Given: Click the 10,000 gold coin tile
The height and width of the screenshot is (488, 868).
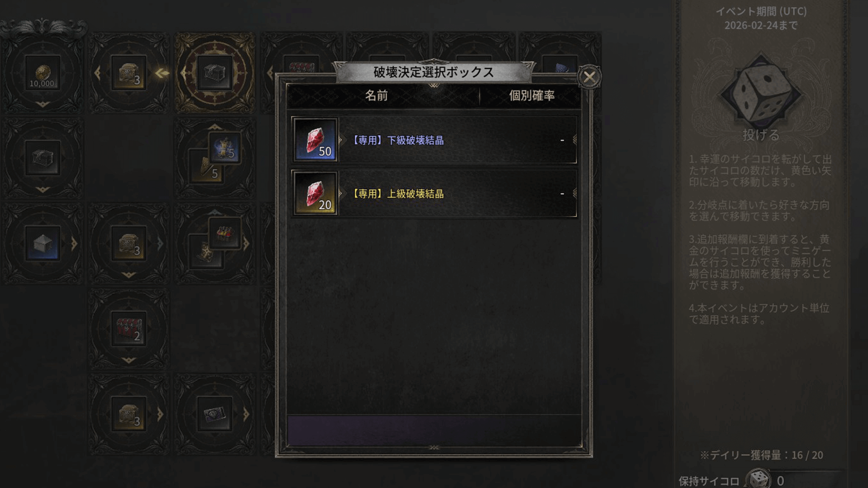Looking at the screenshot, I should click(x=42, y=73).
